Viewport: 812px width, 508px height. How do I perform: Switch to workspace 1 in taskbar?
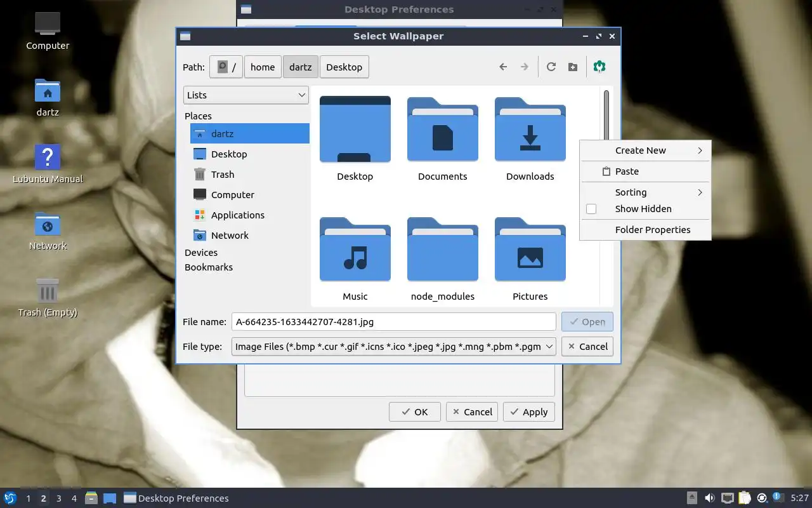(28, 498)
